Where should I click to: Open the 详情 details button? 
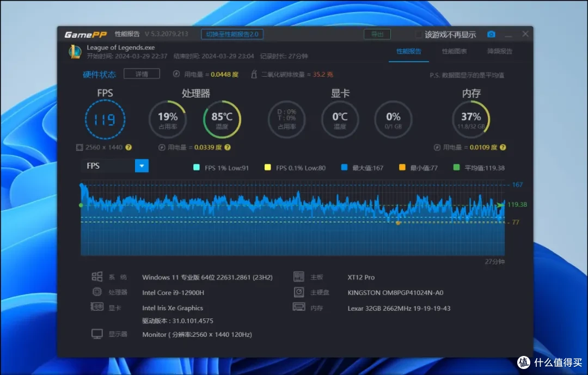pyautogui.click(x=142, y=74)
